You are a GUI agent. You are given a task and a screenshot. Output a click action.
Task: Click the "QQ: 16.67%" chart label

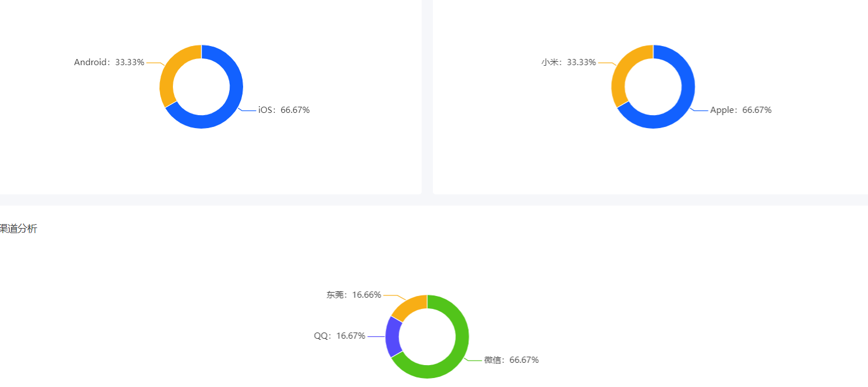339,336
